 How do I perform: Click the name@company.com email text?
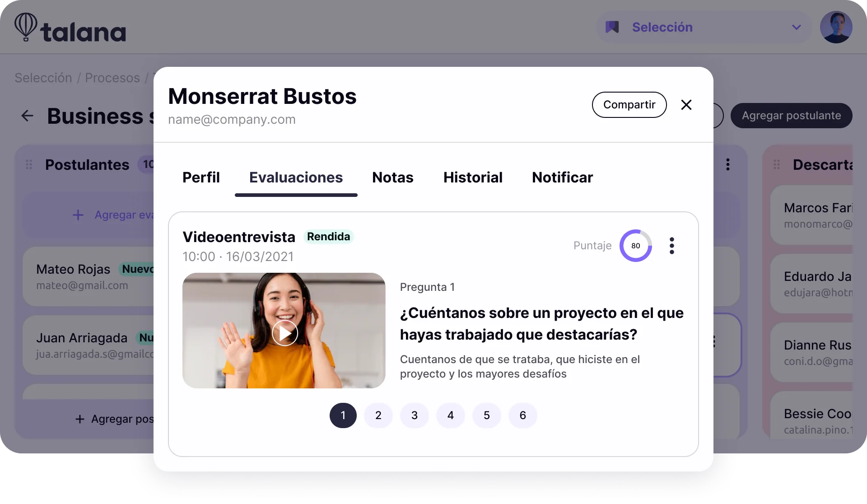point(232,120)
